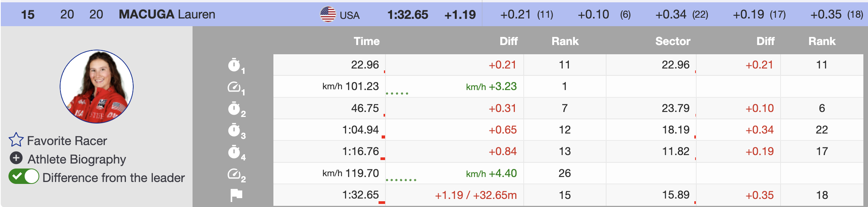This screenshot has height=207, width=868.
Task: Toggle Difference from the leader switch
Action: pos(24,177)
